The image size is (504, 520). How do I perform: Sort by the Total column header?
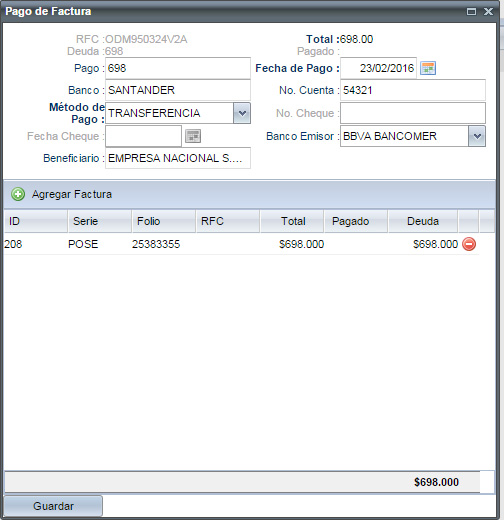[292, 221]
